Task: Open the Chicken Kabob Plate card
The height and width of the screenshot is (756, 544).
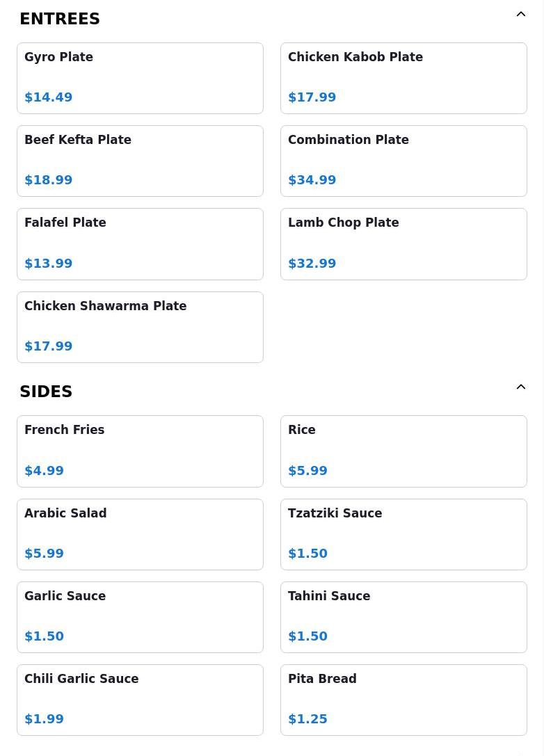Action: (x=403, y=78)
